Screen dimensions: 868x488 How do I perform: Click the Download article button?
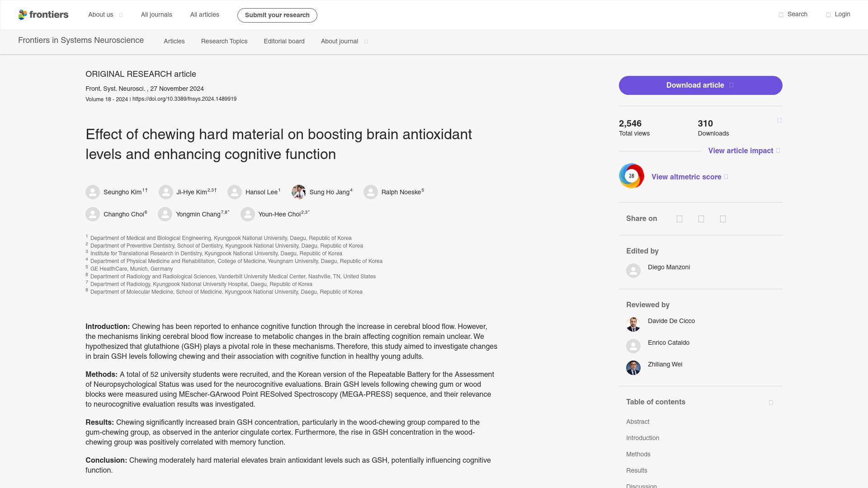tap(700, 85)
